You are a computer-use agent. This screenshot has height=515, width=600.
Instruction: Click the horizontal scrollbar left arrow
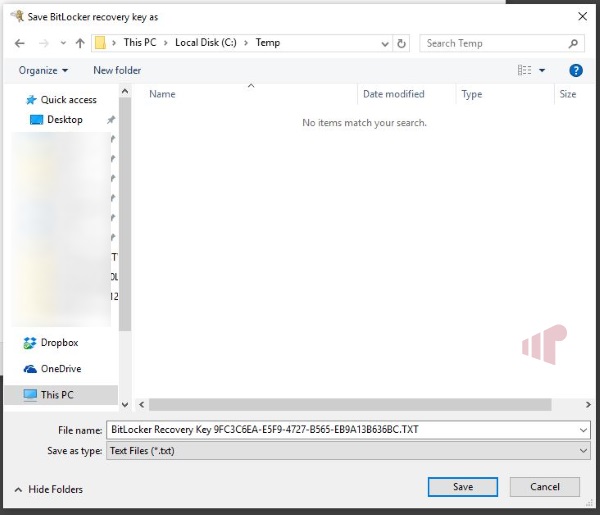[142, 404]
